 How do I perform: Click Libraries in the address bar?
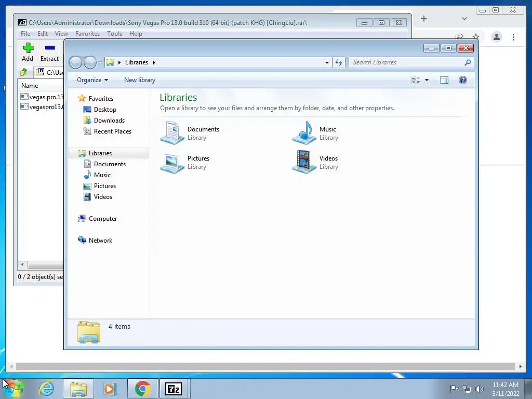[137, 62]
